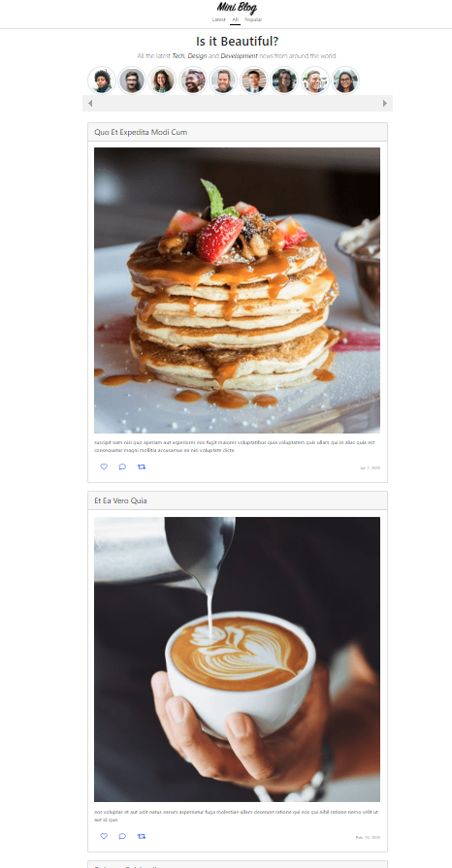Viewport: 452px width, 868px height.
Task: Click the right arrow of avatar carousel
Action: pos(385,103)
